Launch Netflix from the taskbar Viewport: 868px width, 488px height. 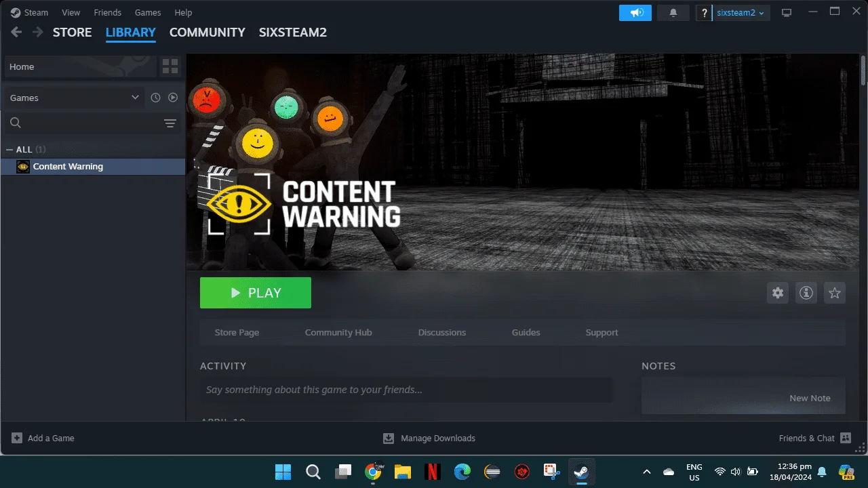click(433, 472)
